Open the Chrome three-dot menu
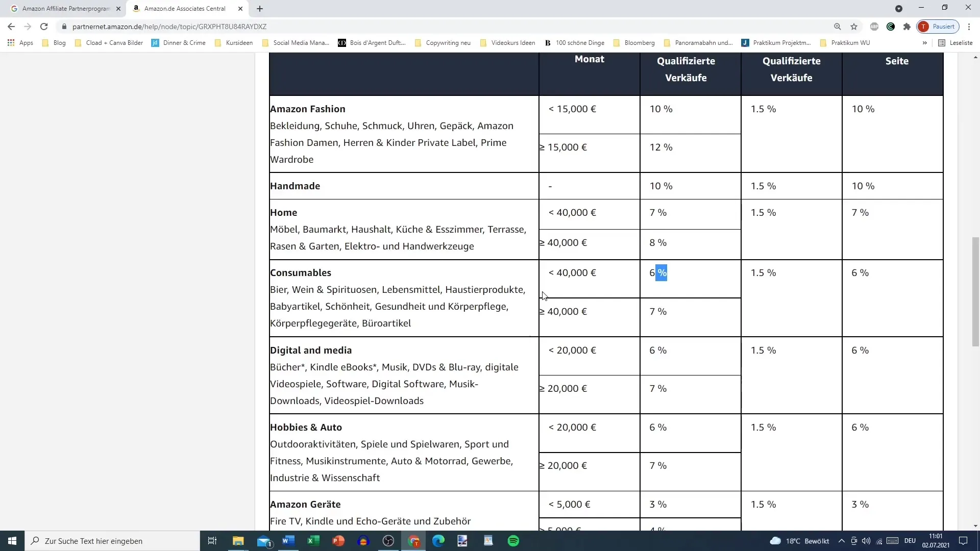This screenshot has width=980, height=551. [x=969, y=27]
